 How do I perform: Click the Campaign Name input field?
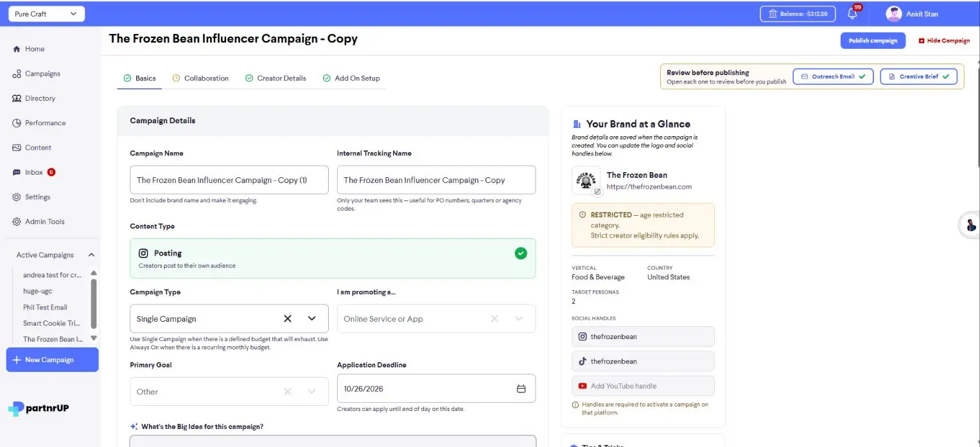(229, 180)
